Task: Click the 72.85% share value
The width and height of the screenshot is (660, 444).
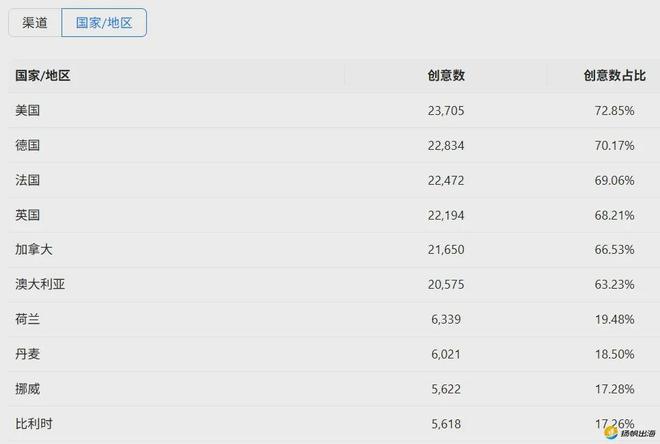Action: (614, 111)
